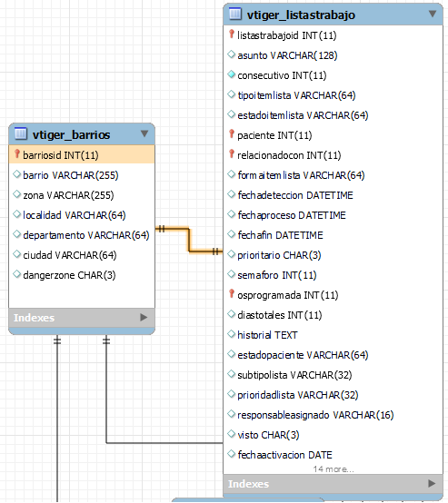Expand Indexes section of vtiger_listastrabajo
This screenshot has height=503, width=448.
click(x=432, y=483)
